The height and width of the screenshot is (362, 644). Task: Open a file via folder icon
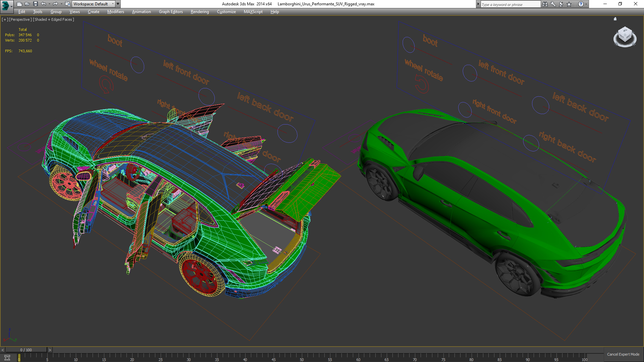pos(28,4)
